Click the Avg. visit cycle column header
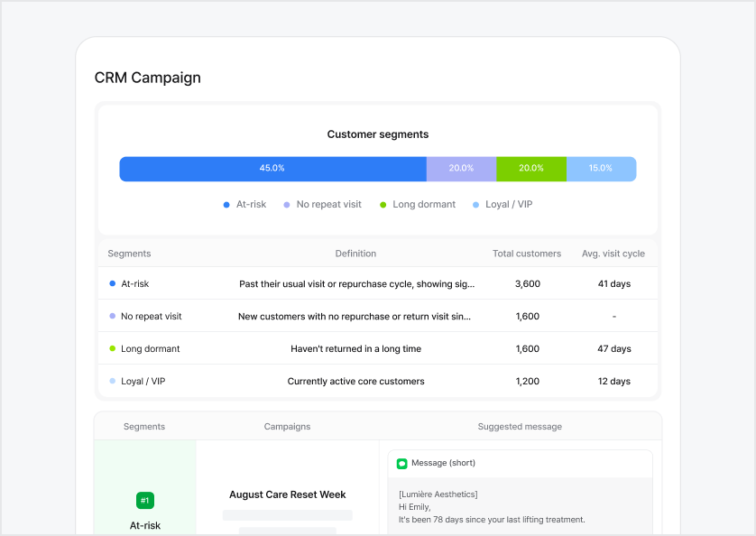The image size is (756, 536). (x=613, y=254)
